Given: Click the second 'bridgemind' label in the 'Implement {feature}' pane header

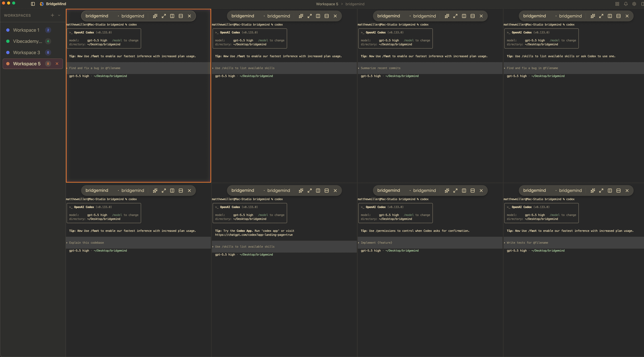Looking at the screenshot, I should point(424,191).
